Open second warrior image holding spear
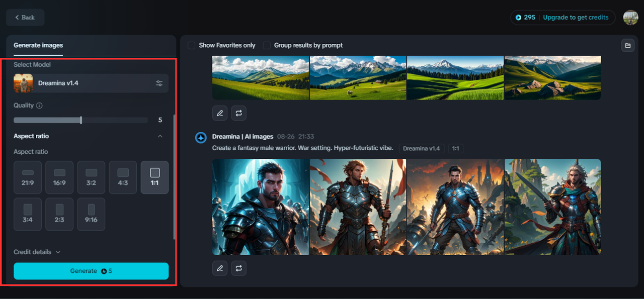This screenshot has width=644, height=299. click(x=358, y=207)
